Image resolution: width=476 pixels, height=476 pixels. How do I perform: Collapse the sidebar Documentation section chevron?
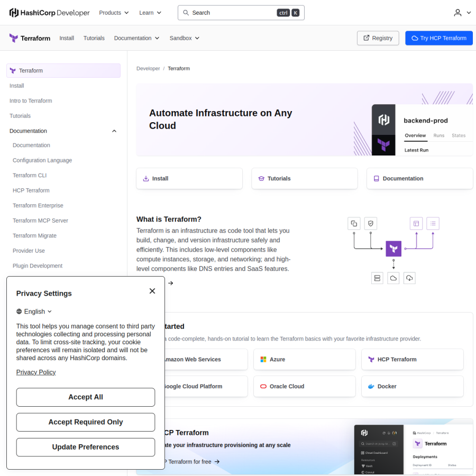(114, 131)
